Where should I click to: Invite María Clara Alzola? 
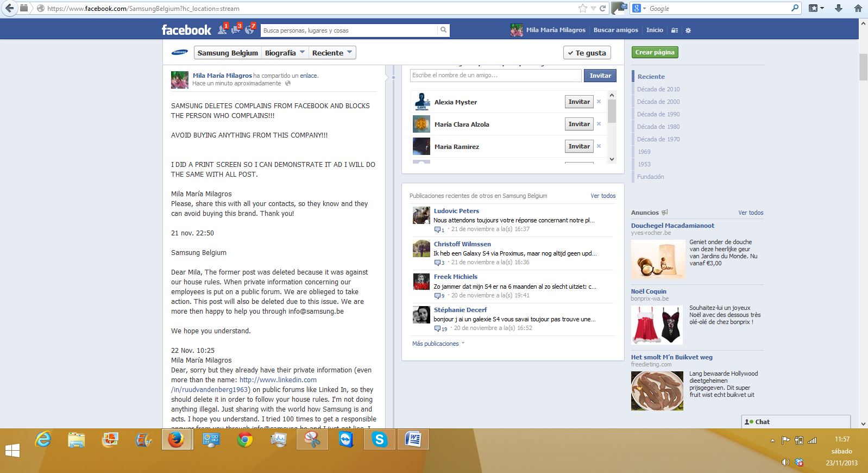click(x=578, y=124)
